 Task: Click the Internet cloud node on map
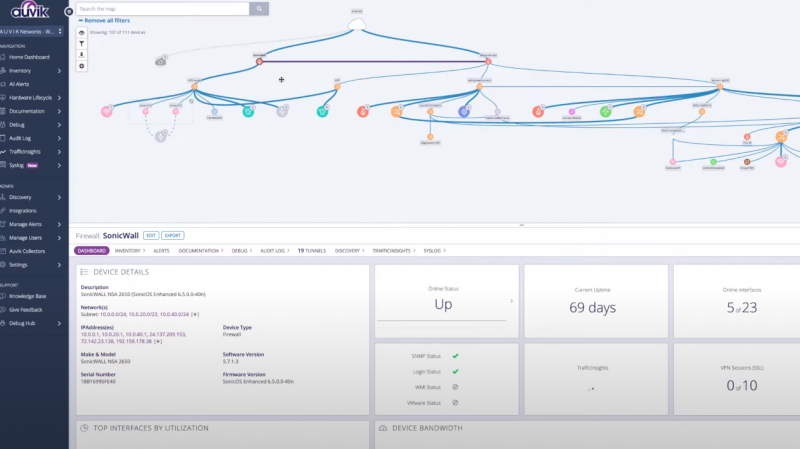pos(359,24)
